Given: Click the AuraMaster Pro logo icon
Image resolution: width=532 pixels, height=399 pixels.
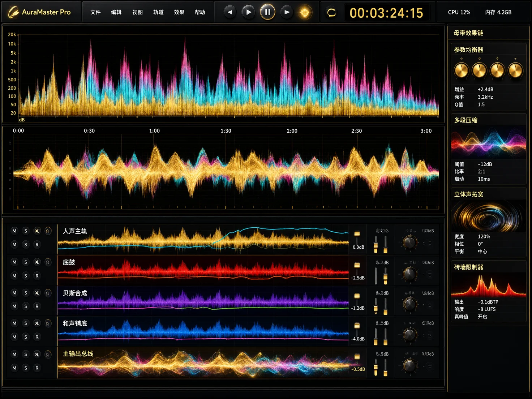Looking at the screenshot, I should point(13,12).
